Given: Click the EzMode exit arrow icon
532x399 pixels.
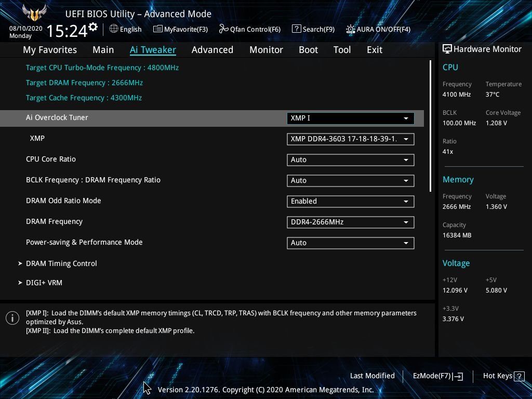Looking at the screenshot, I should click(458, 376).
